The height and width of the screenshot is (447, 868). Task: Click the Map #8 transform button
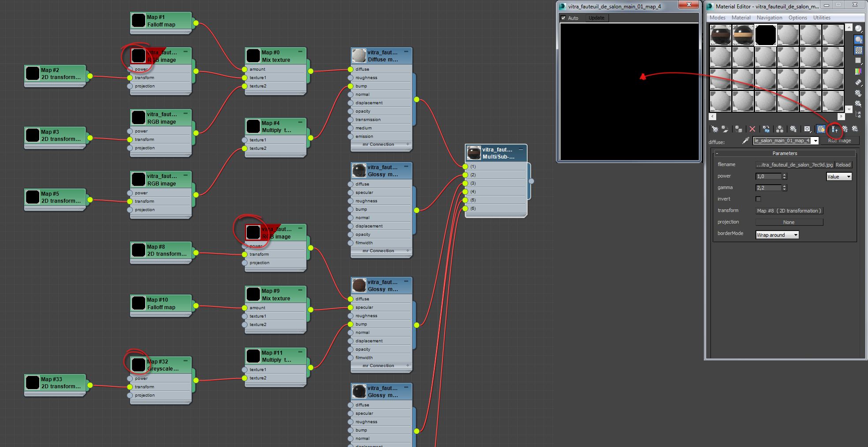(x=789, y=211)
